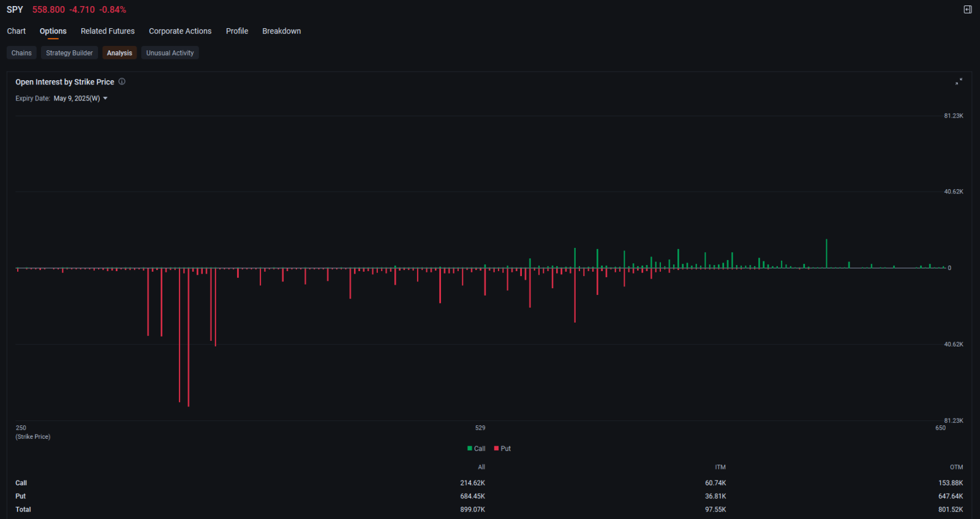Screen dimensions: 980x519
Task: Open the Expiry Date dropdown May 9, 2025(W)
Action: click(x=81, y=99)
